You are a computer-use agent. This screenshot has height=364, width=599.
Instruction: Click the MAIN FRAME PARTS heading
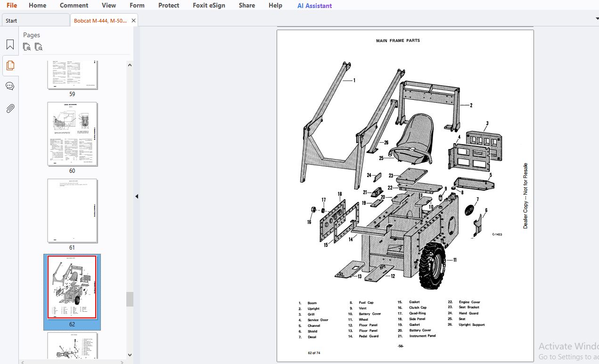398,40
